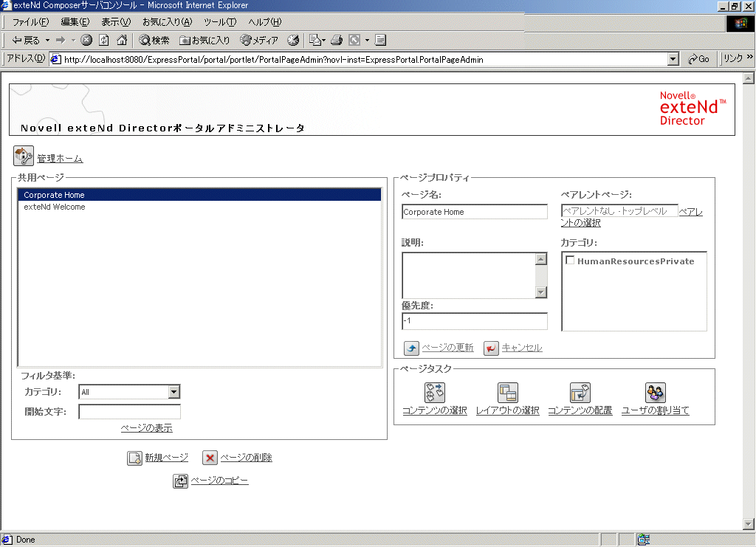
Task: Open the Edit icon dropdown arrow
Action: [367, 40]
